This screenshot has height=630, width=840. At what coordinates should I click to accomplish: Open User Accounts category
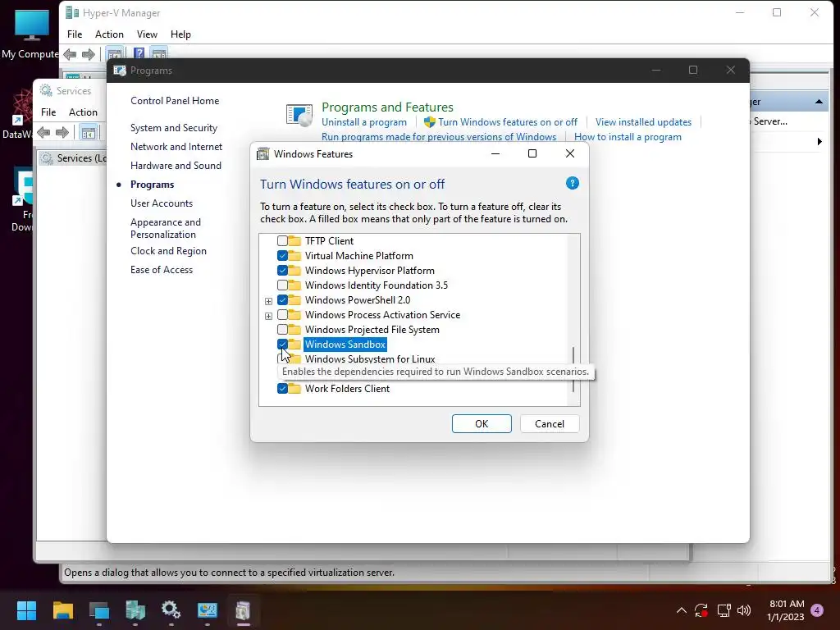[x=162, y=203]
